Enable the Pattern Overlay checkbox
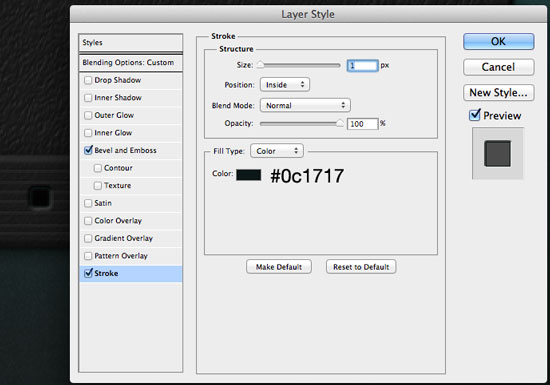The height and width of the screenshot is (385, 550). pyautogui.click(x=88, y=256)
